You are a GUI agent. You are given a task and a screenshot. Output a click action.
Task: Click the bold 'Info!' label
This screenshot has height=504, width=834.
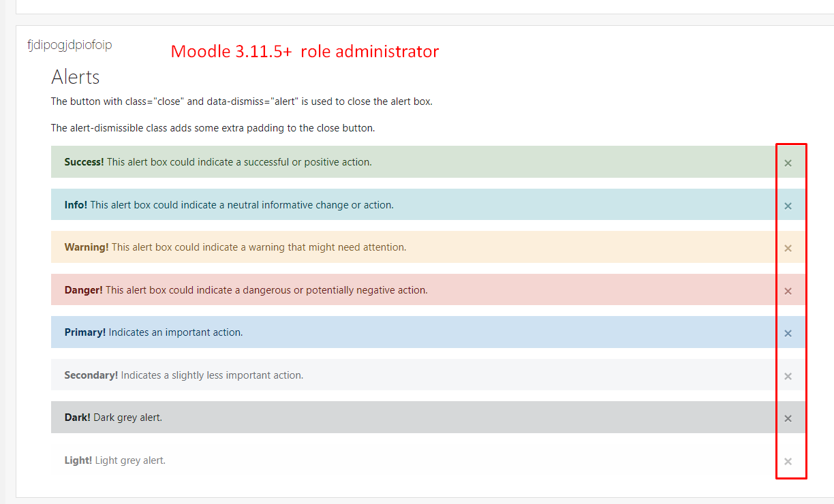(76, 205)
